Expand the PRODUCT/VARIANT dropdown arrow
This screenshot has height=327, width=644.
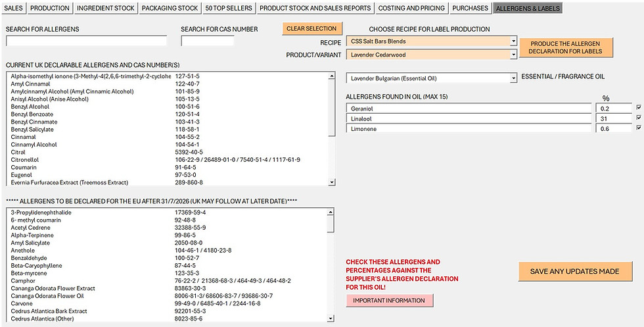(513, 55)
